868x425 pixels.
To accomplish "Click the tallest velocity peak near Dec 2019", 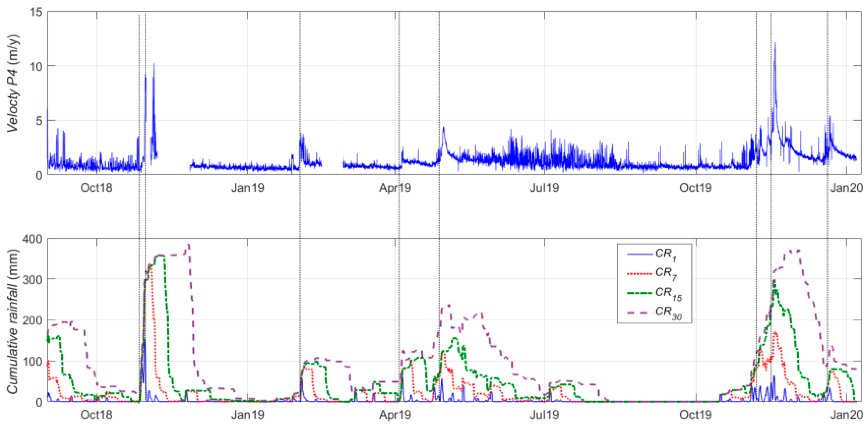I will [x=775, y=44].
